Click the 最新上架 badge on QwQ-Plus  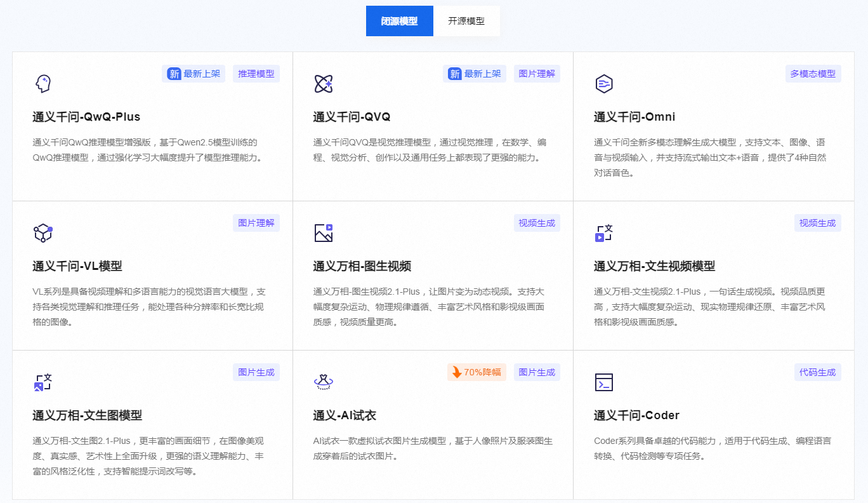point(194,73)
